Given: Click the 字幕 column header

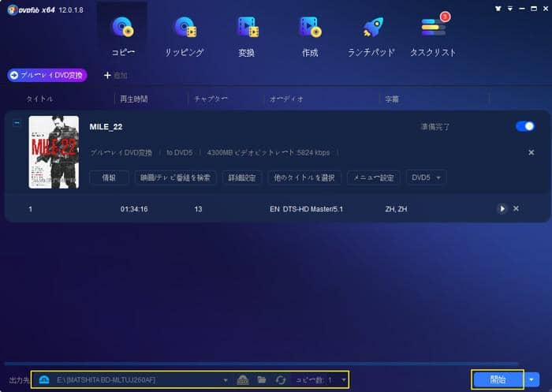Looking at the screenshot, I should coord(392,99).
